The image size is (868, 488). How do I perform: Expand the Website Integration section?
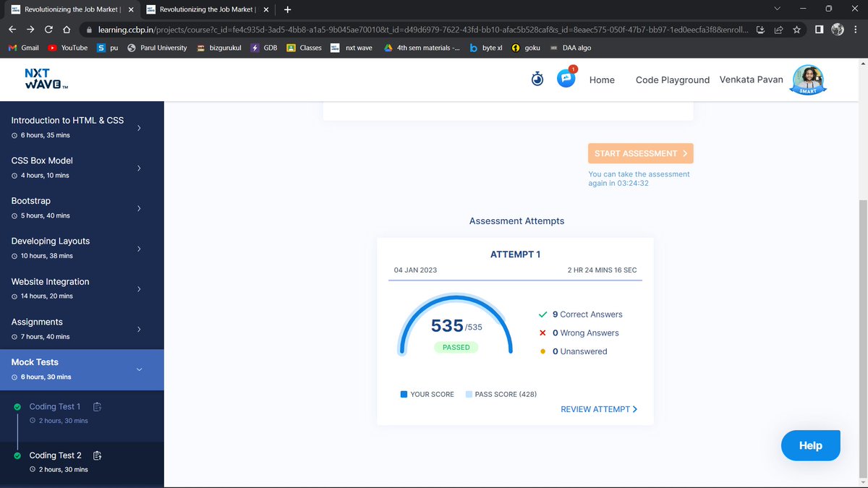[82, 288]
